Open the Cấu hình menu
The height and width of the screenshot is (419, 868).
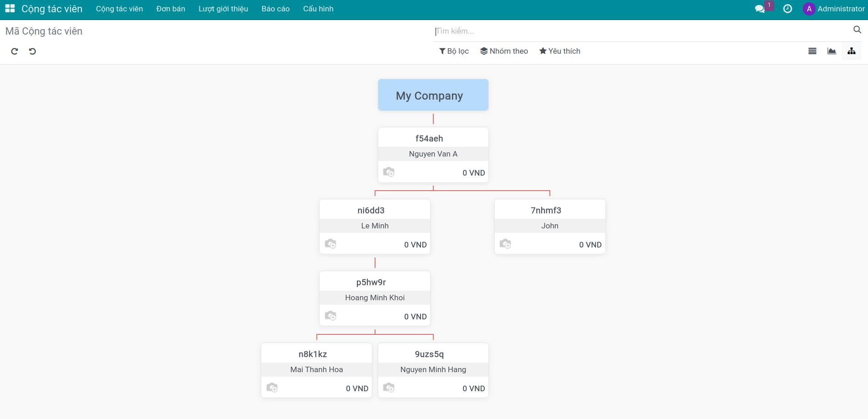(x=318, y=9)
